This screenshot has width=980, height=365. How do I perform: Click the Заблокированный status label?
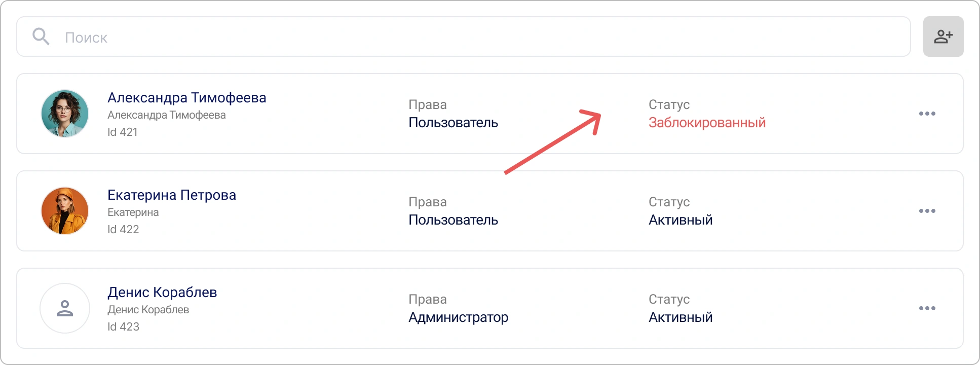(706, 123)
